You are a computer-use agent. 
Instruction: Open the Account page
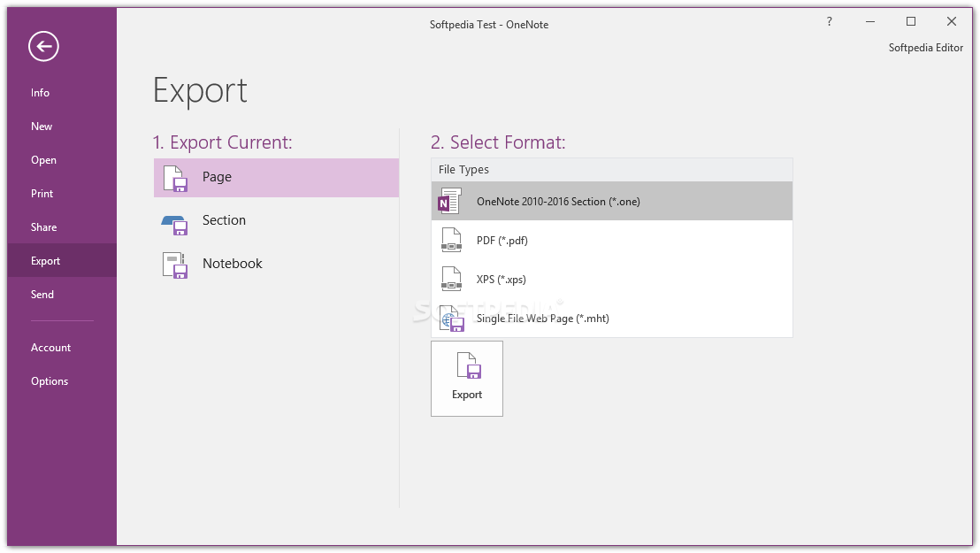[51, 348]
